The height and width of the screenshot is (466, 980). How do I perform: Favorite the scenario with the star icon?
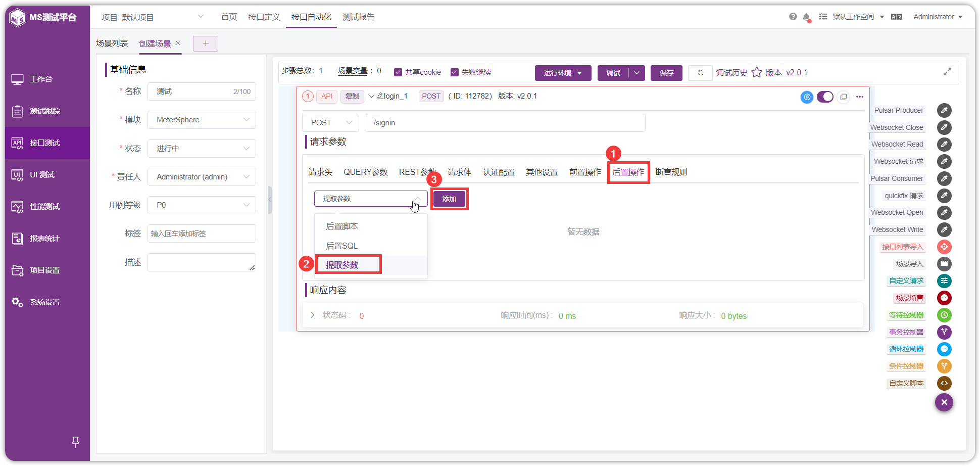757,72
